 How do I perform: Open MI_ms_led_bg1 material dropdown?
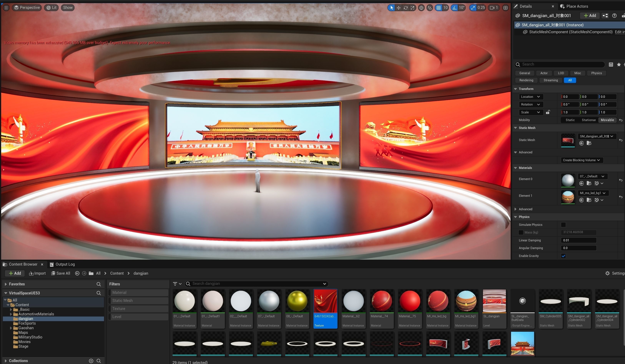pos(593,193)
